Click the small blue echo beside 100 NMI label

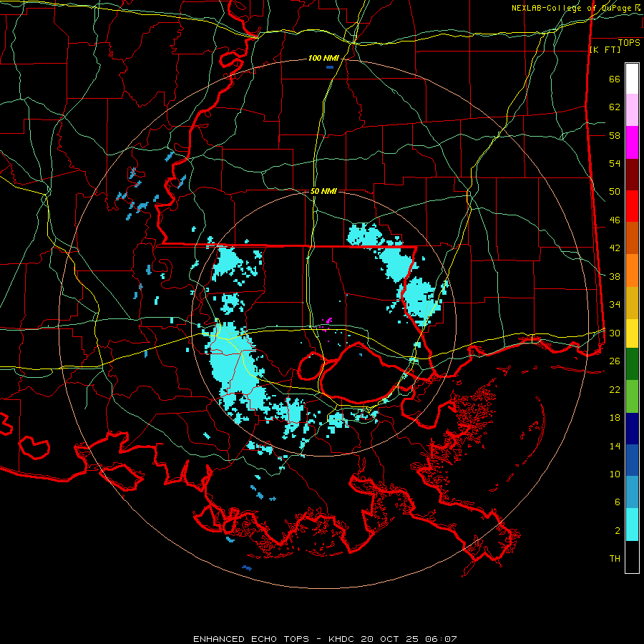330,67
